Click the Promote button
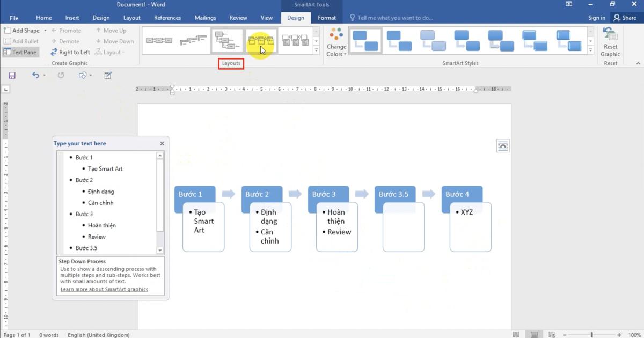The height and width of the screenshot is (338, 644). (x=66, y=31)
